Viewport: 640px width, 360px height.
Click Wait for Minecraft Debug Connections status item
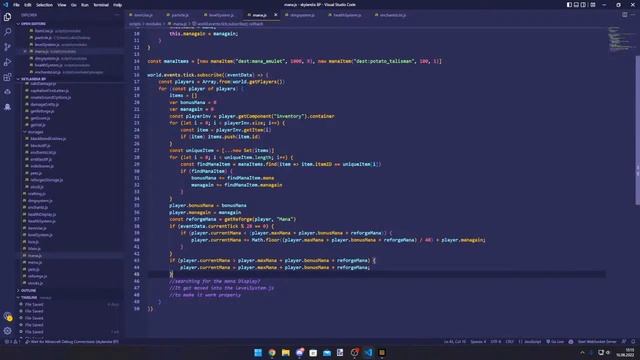[x=72, y=342]
